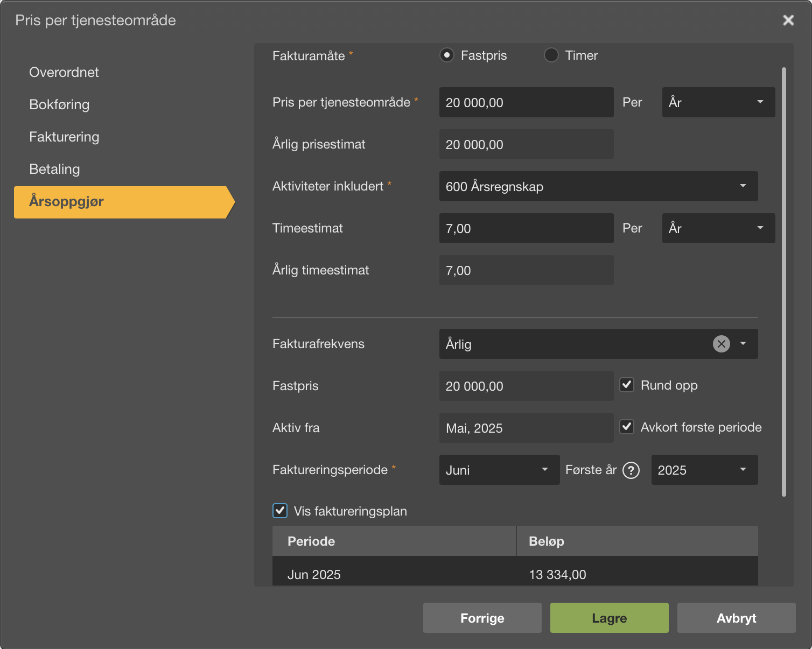Expand the Faktureringsperiode month dropdown showing Juni
Viewport: 812px width, 649px height.
pyautogui.click(x=499, y=470)
